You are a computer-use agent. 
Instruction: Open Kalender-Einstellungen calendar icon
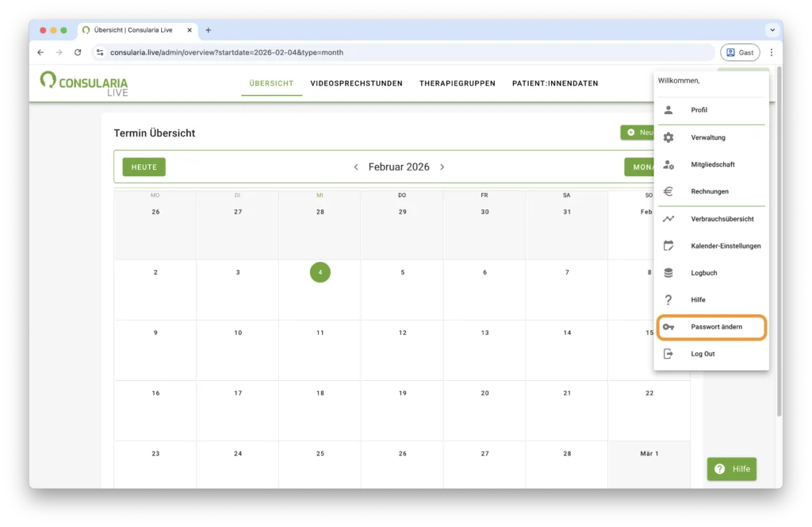[x=668, y=246]
